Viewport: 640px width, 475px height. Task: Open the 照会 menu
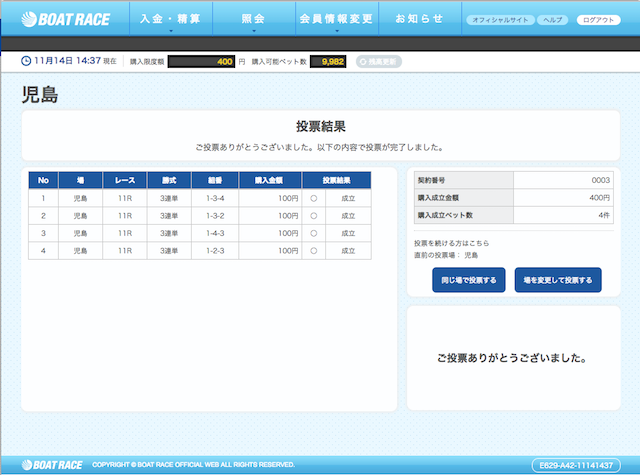click(x=253, y=19)
